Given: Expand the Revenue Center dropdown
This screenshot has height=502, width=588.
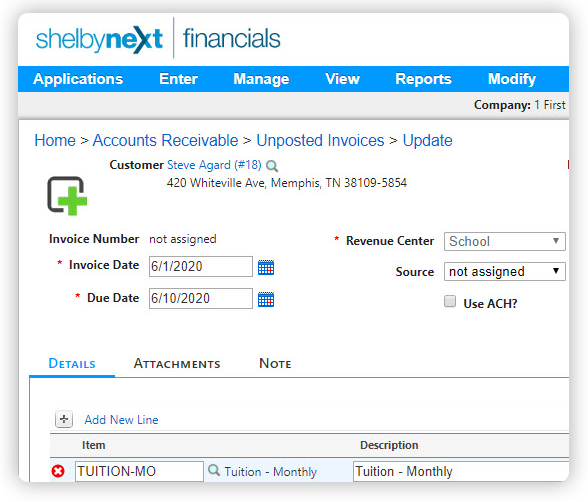Looking at the screenshot, I should [504, 241].
